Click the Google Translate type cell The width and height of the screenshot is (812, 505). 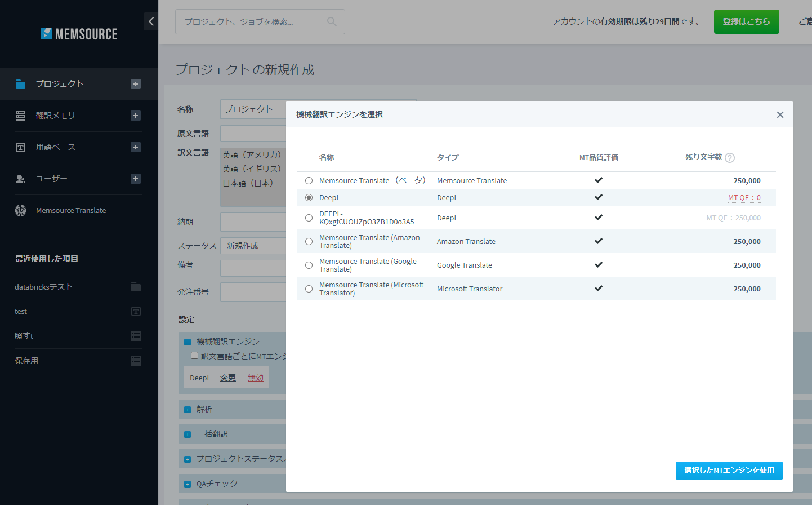(x=465, y=265)
